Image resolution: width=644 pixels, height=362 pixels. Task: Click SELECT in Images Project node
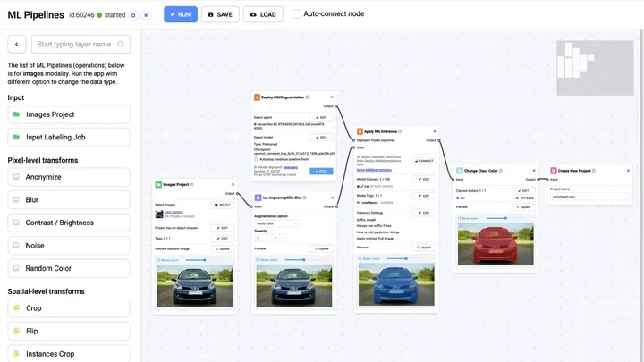pos(223,205)
